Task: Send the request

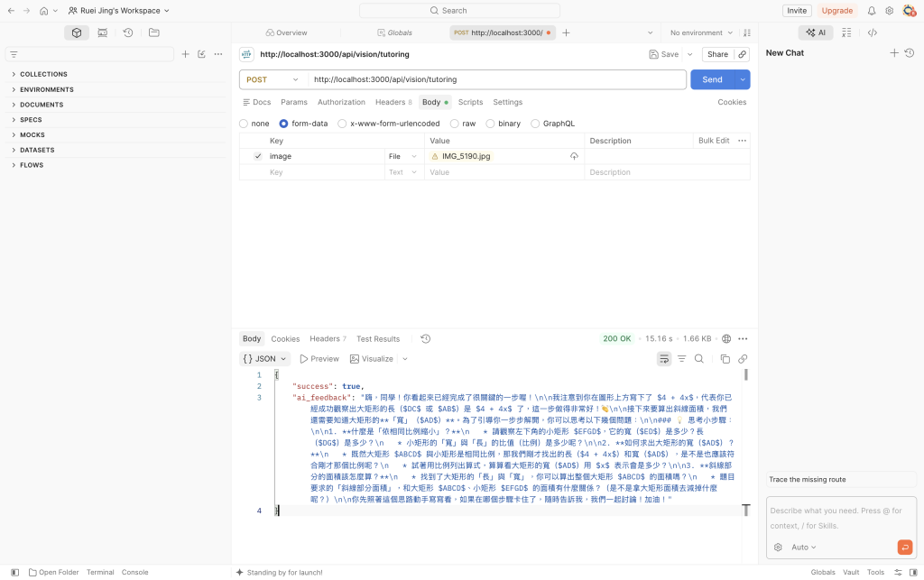Action: click(713, 79)
